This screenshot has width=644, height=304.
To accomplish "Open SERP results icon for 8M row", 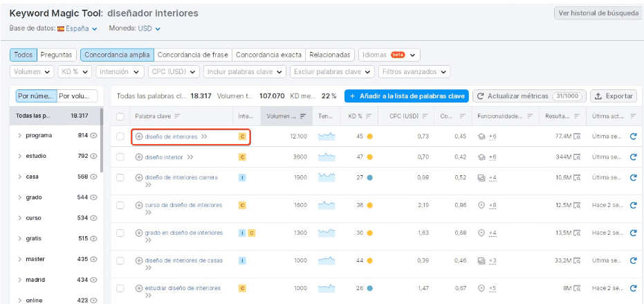I will pyautogui.click(x=578, y=288).
